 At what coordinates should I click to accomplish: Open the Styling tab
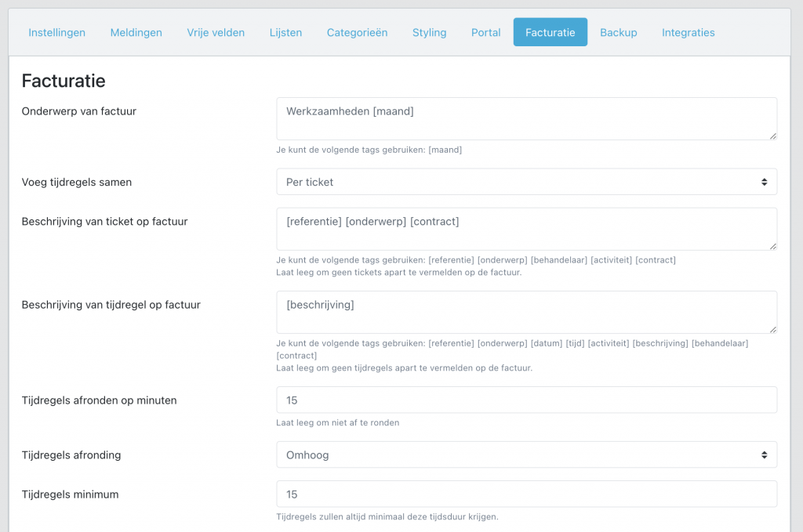coord(429,32)
